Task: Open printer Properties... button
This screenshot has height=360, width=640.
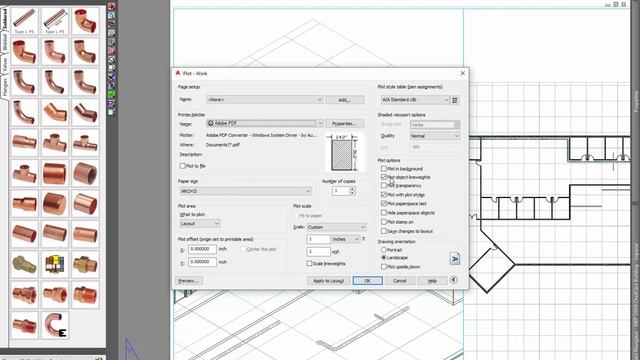Action: pos(345,123)
